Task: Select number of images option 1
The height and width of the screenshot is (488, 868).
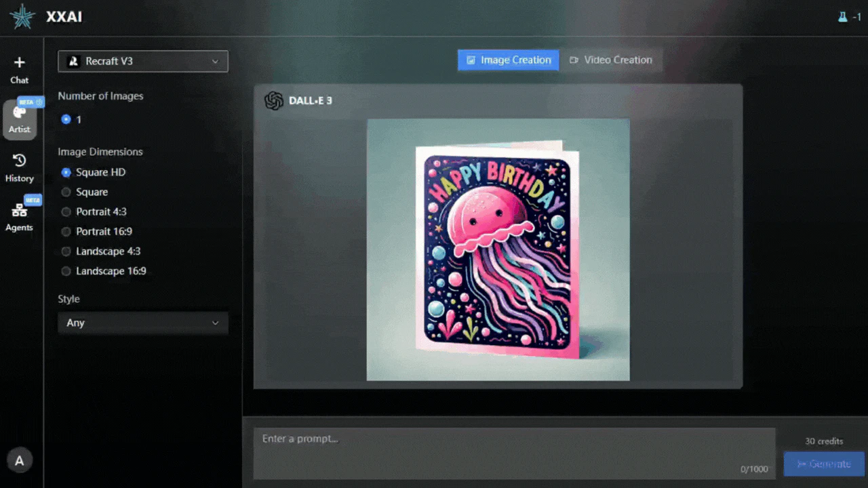Action: pyautogui.click(x=66, y=119)
